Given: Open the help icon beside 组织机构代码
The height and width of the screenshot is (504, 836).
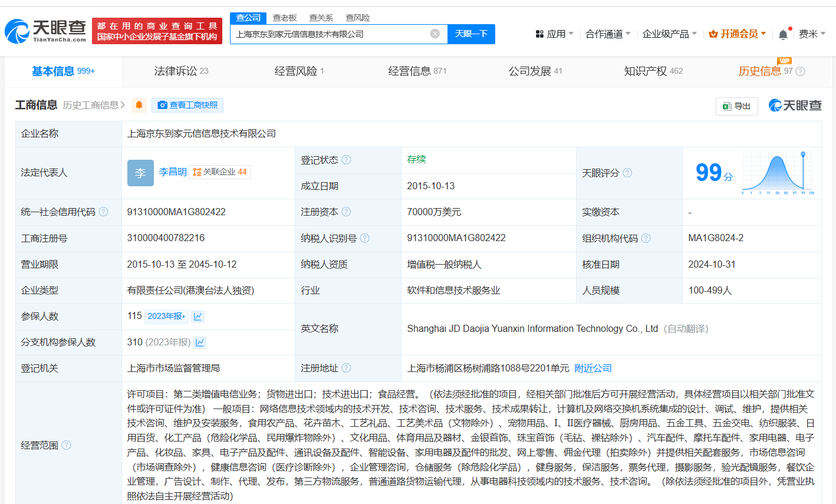Looking at the screenshot, I should click(646, 238).
